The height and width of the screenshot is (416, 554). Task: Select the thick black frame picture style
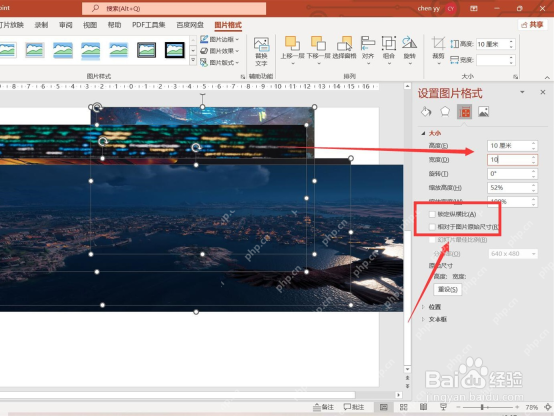pos(175,50)
